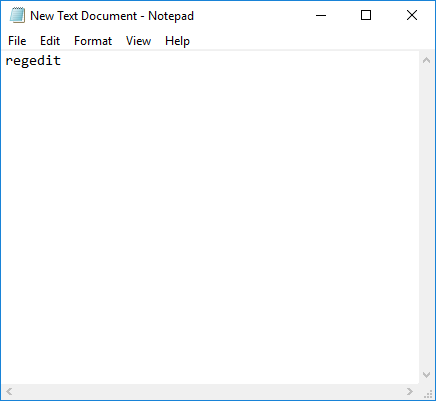Open the Notepad system menu icon

coord(17,15)
